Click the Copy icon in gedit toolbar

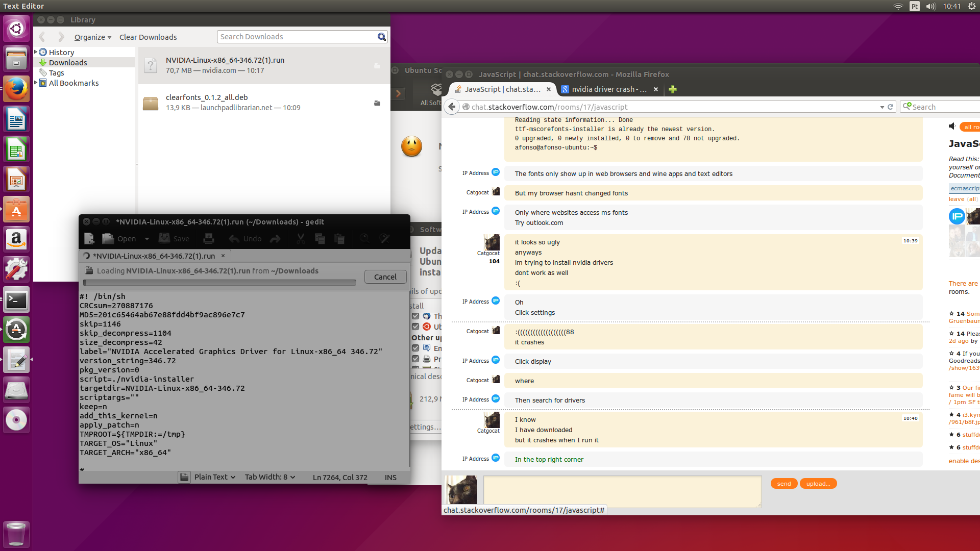(320, 238)
